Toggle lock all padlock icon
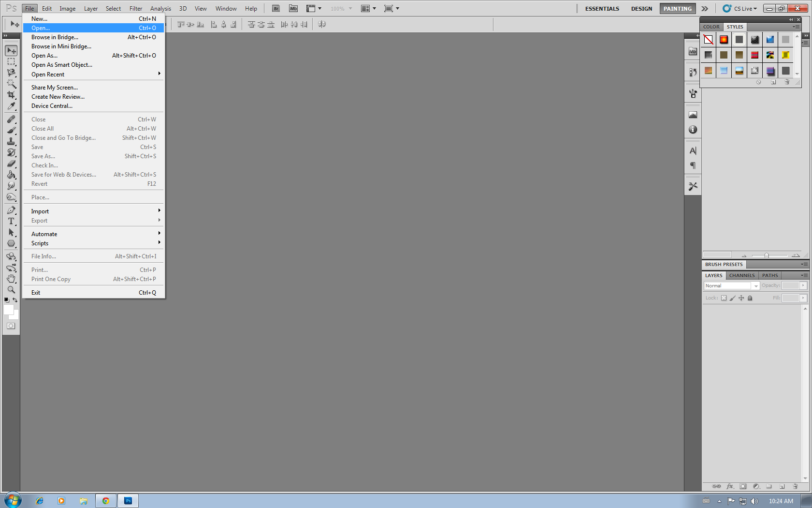The image size is (812, 508). 750,298
